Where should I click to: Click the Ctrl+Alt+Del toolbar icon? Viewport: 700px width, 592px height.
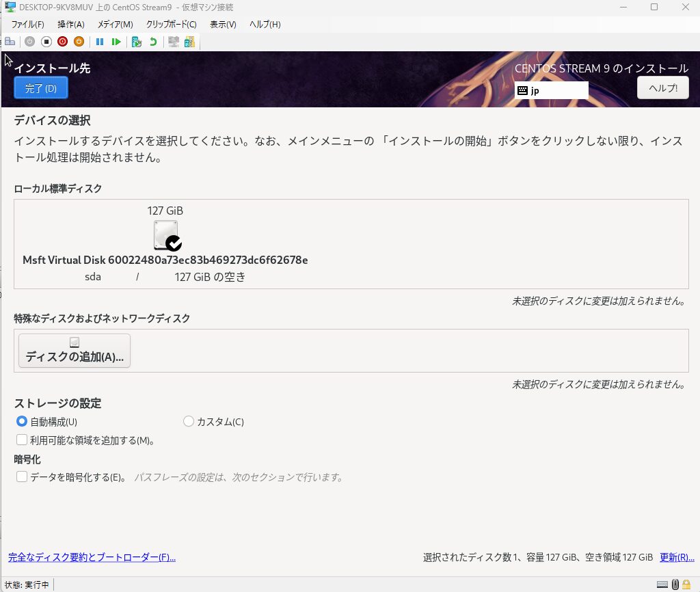(10, 42)
